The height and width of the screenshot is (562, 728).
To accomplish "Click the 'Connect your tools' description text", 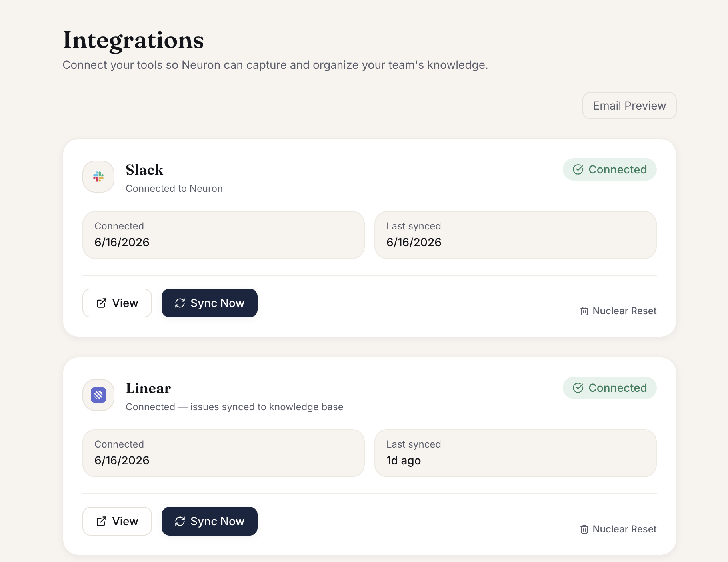I will [x=275, y=65].
